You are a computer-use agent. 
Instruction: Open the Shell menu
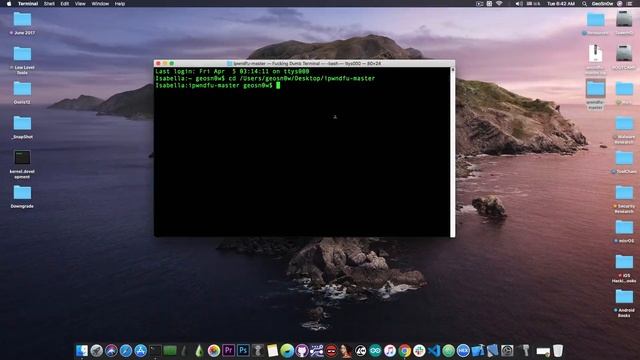[49, 4]
